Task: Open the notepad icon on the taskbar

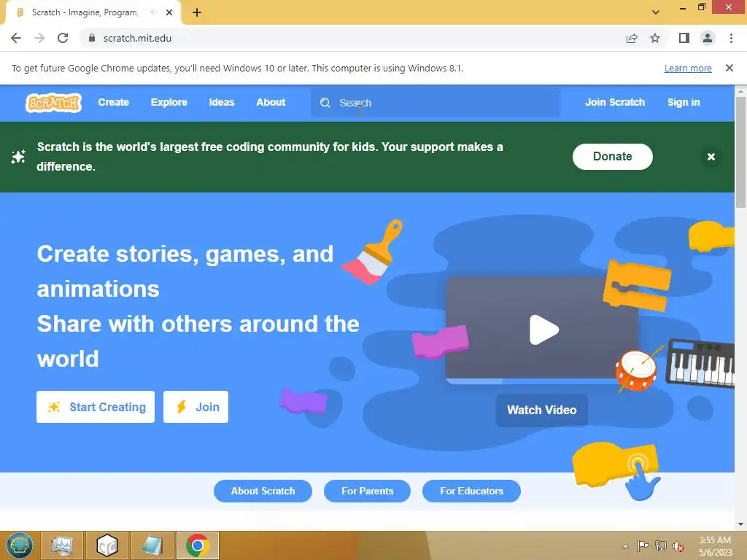Action: (152, 545)
